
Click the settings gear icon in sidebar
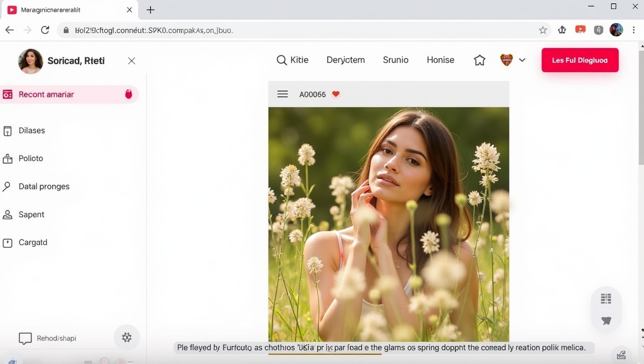coord(126,337)
